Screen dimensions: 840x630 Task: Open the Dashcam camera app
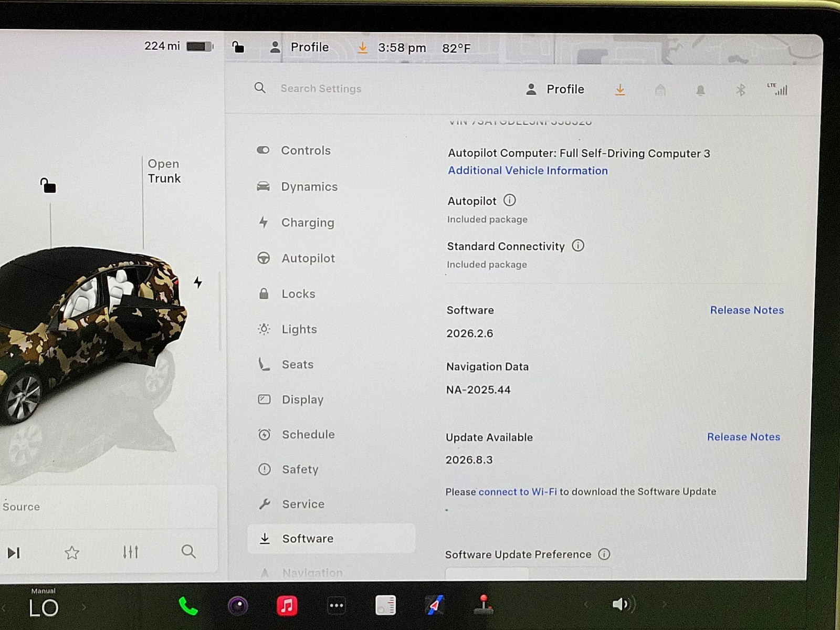click(x=238, y=606)
